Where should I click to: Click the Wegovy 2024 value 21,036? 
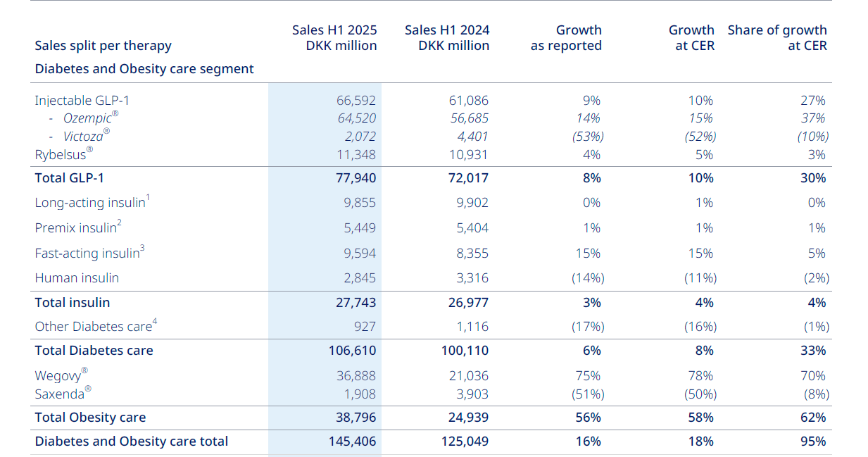pyautogui.click(x=469, y=377)
